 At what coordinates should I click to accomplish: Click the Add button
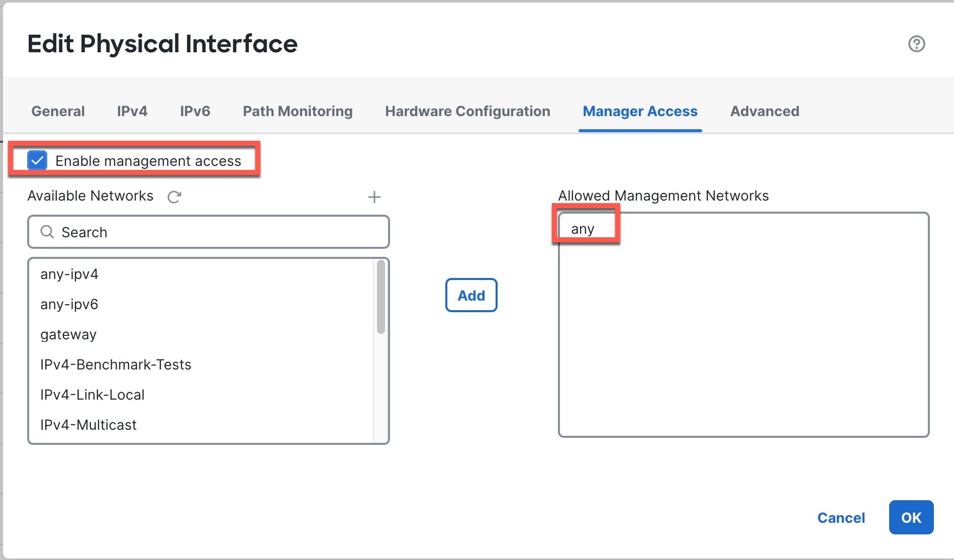[x=470, y=296]
